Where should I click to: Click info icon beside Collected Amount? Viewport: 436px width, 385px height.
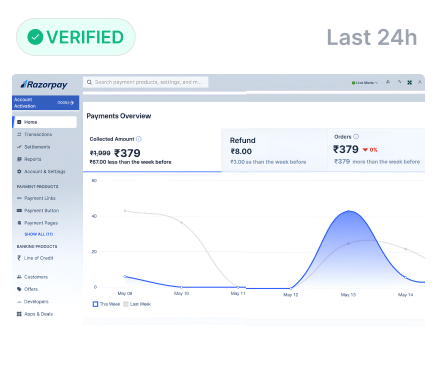139,139
